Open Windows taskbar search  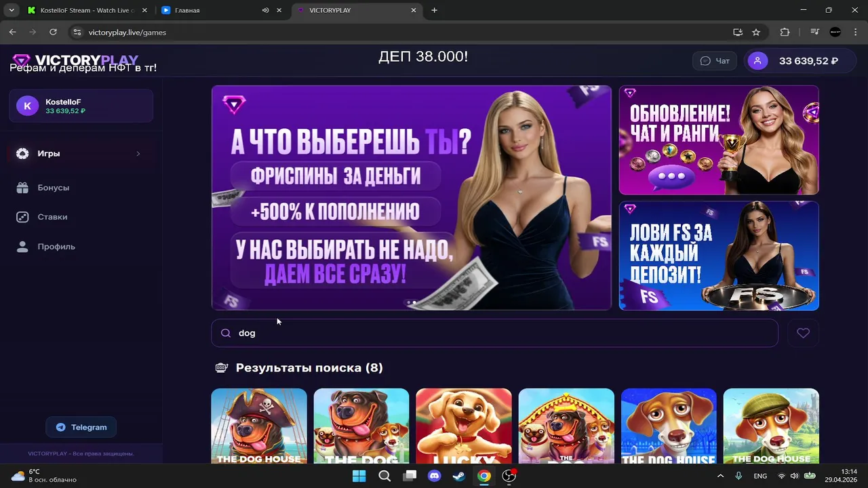point(384,476)
